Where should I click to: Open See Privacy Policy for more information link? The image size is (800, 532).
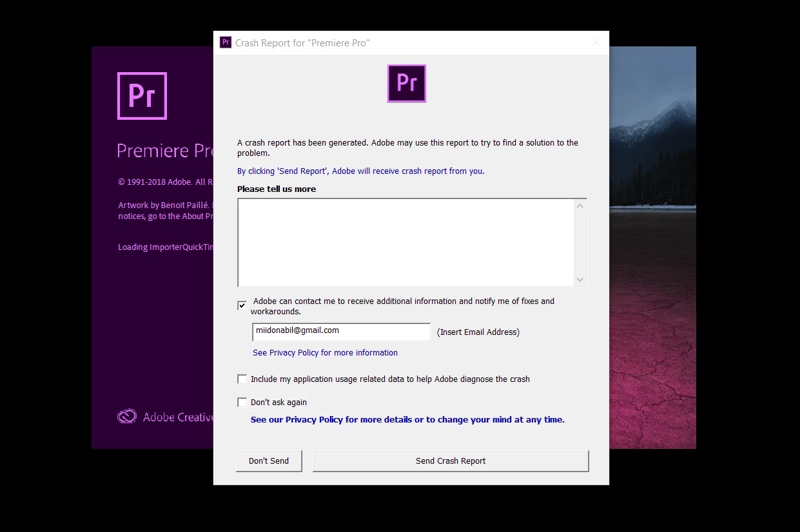click(x=325, y=353)
